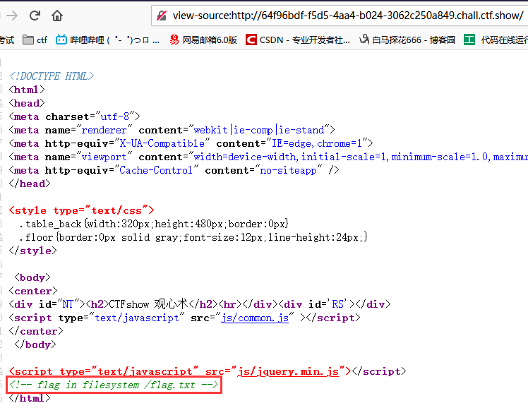Click the .floor CSS rule line
Screen dimensions: 528x420
[193, 237]
